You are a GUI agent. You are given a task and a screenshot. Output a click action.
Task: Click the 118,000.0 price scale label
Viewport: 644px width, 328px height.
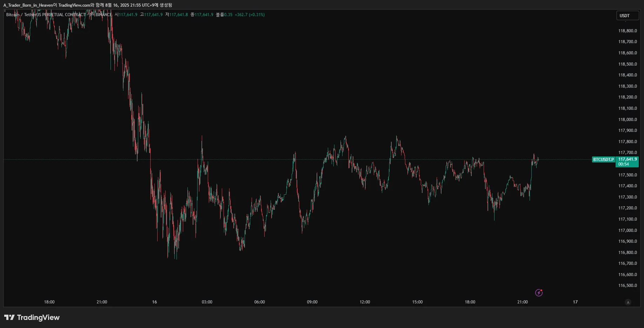tap(628, 120)
